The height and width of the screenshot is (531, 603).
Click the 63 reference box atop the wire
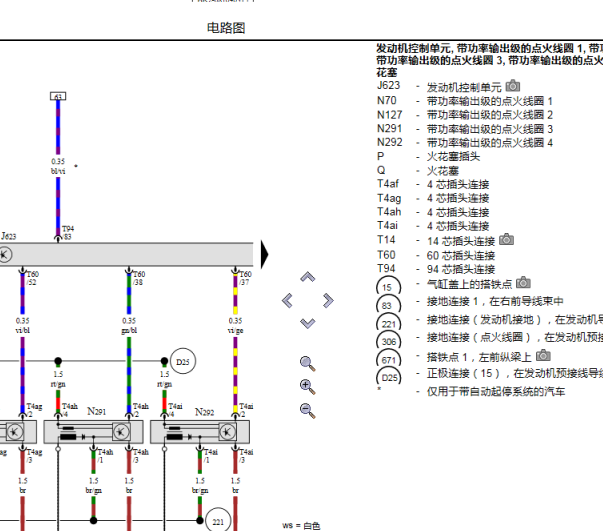(x=58, y=96)
